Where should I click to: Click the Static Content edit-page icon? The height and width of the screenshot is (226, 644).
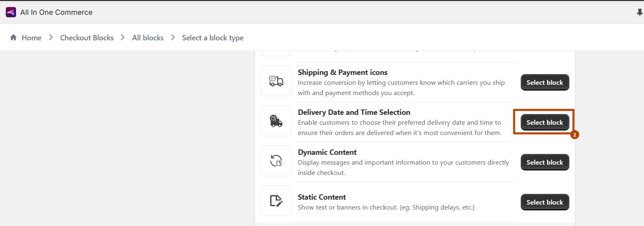tap(276, 200)
